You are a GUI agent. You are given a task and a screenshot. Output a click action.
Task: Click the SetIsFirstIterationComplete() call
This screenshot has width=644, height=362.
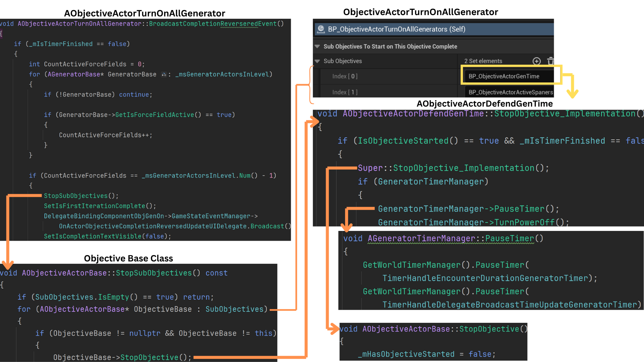pos(100,206)
